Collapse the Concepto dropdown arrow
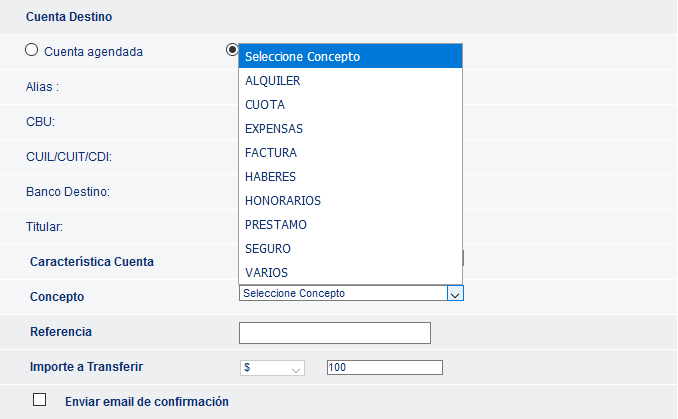Screen dimensions: 678x419 pyautogui.click(x=455, y=294)
